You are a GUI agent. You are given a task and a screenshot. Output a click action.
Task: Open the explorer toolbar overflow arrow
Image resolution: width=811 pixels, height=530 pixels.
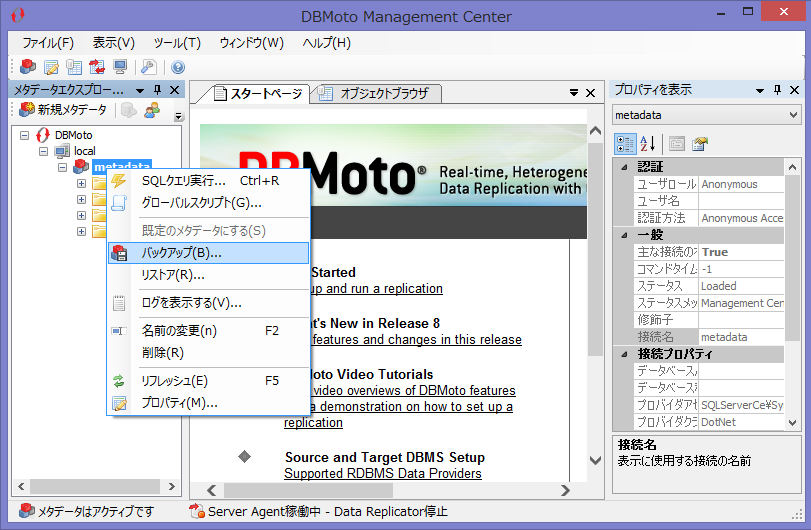(178, 116)
